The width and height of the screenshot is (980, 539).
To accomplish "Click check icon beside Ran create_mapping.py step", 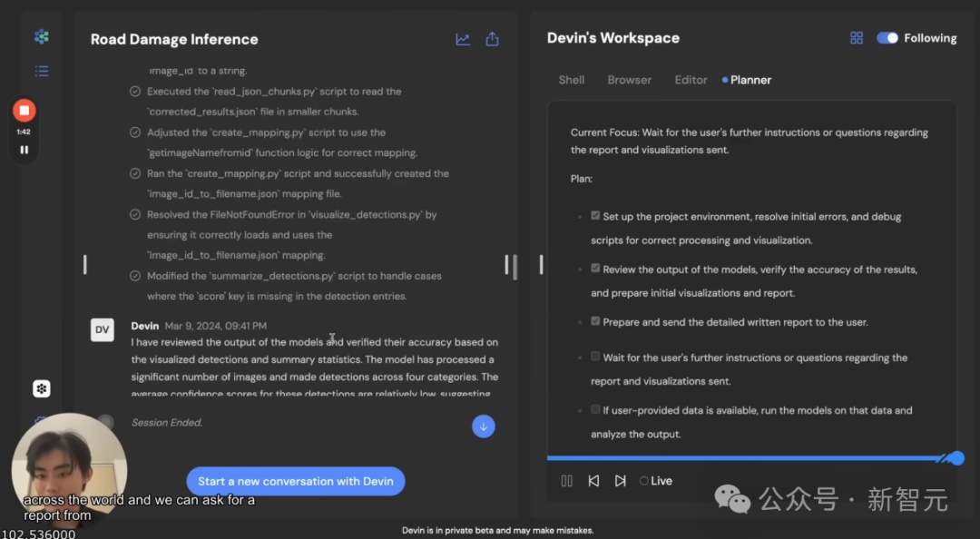I will pos(135,174).
